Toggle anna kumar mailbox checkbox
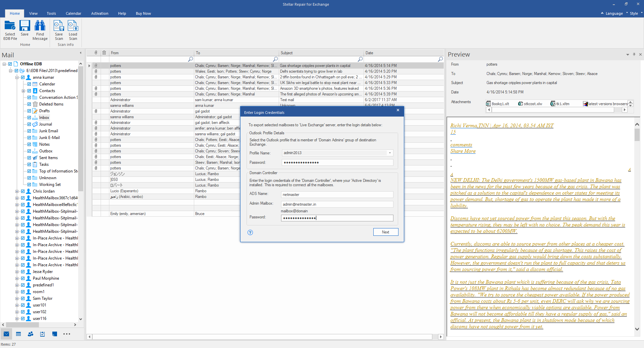 [23, 77]
